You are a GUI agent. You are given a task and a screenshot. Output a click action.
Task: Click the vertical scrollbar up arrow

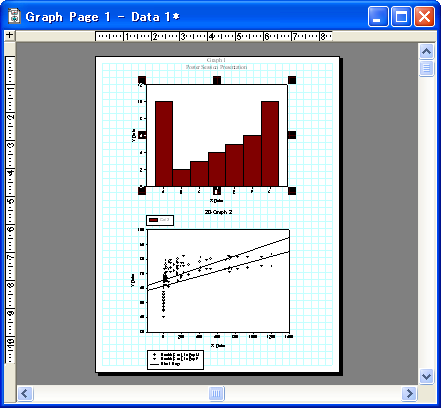pos(426,51)
